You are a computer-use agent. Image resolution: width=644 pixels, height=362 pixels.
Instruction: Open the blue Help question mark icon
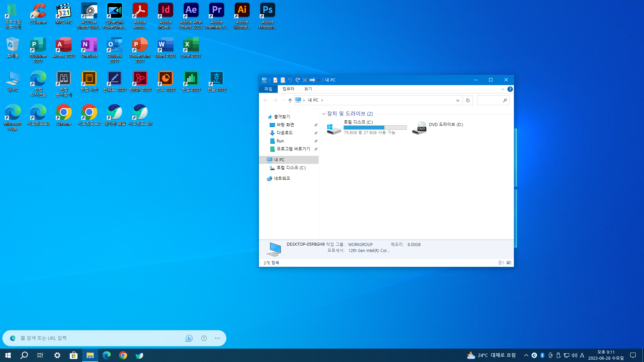(510, 89)
